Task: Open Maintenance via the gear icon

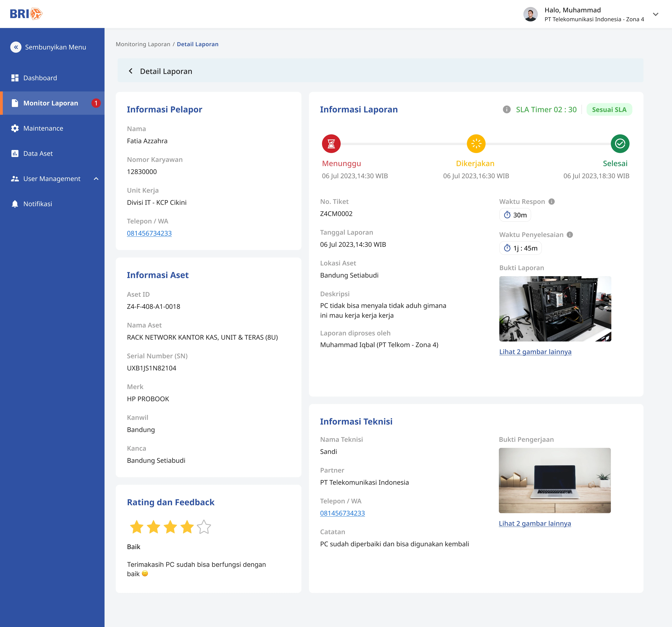Action: point(15,128)
